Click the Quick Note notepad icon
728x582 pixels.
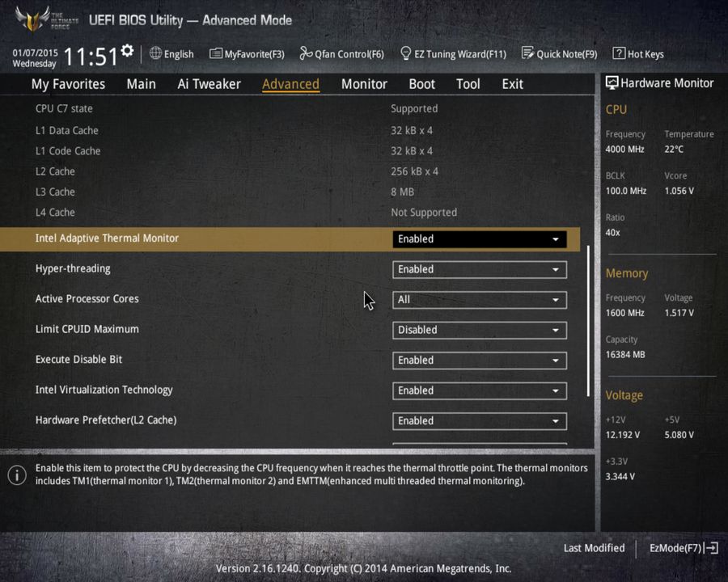pyautogui.click(x=527, y=53)
